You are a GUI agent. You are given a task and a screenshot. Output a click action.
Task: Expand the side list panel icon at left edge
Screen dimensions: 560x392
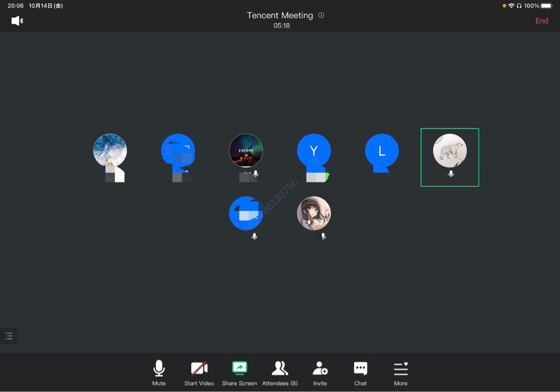9,336
